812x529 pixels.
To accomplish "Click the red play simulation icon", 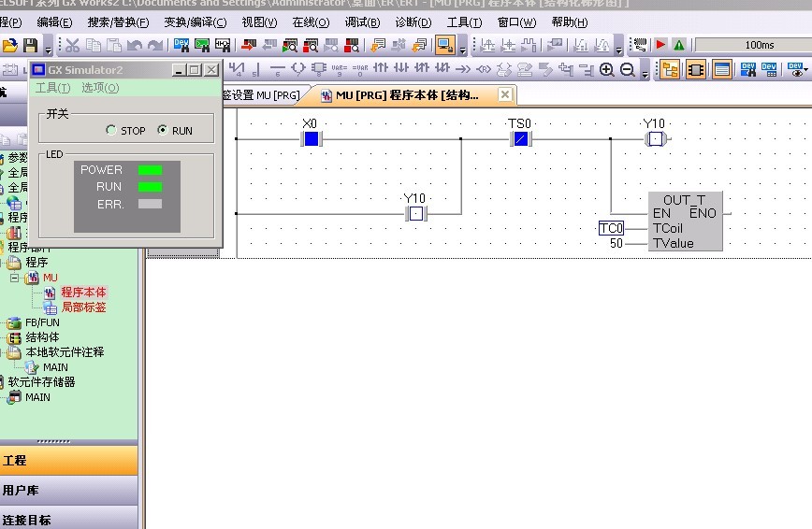I will pos(660,45).
